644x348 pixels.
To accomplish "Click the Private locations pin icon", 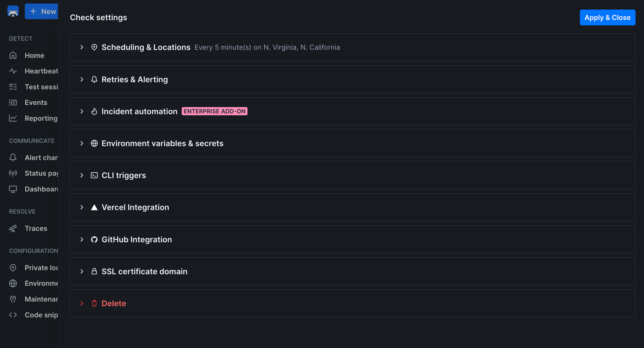I will (x=13, y=268).
